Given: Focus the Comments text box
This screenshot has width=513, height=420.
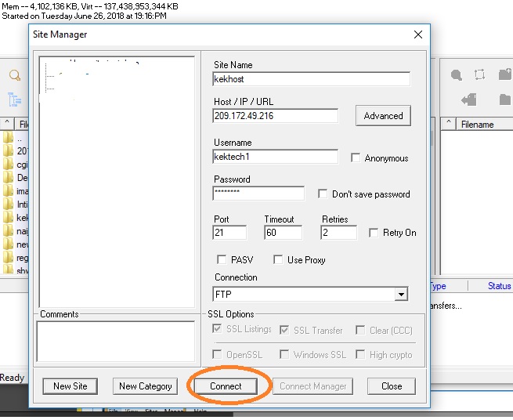Looking at the screenshot, I should 115,341.
